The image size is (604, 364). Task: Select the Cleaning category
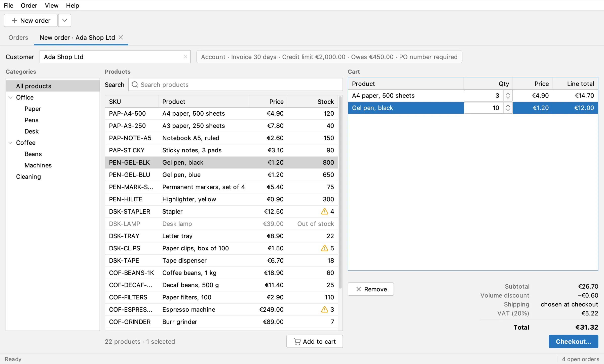click(28, 176)
